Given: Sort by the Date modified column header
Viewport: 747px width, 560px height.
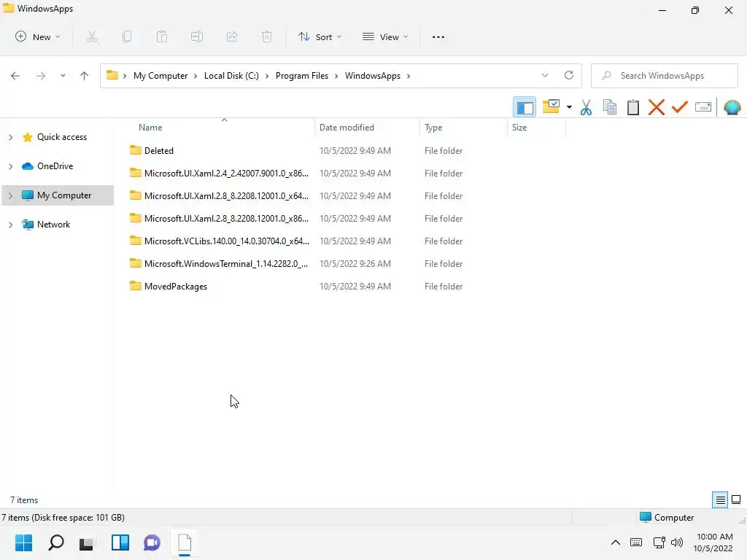Looking at the screenshot, I should coord(347,128).
